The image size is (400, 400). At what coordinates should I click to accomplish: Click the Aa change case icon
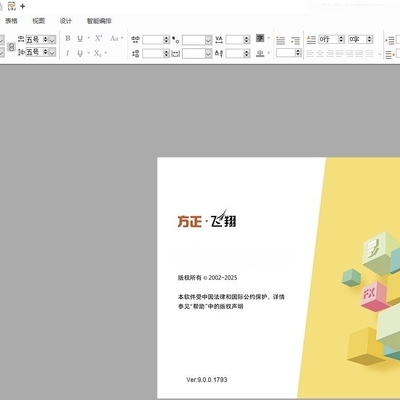(114, 38)
